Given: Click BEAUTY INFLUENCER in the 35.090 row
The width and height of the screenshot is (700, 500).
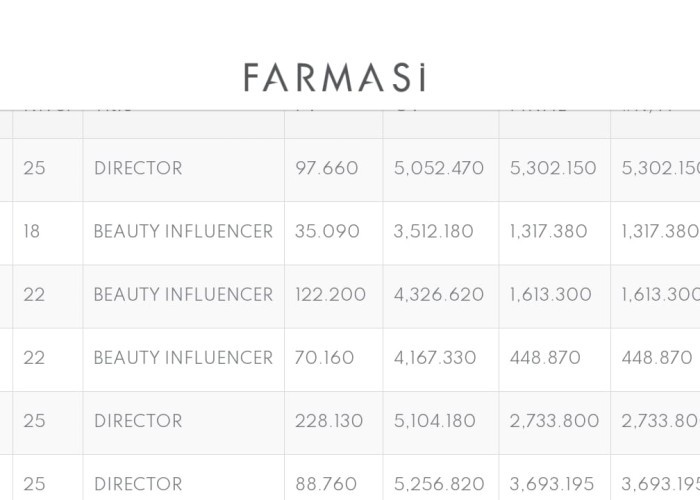Looking at the screenshot, I should tap(183, 231).
